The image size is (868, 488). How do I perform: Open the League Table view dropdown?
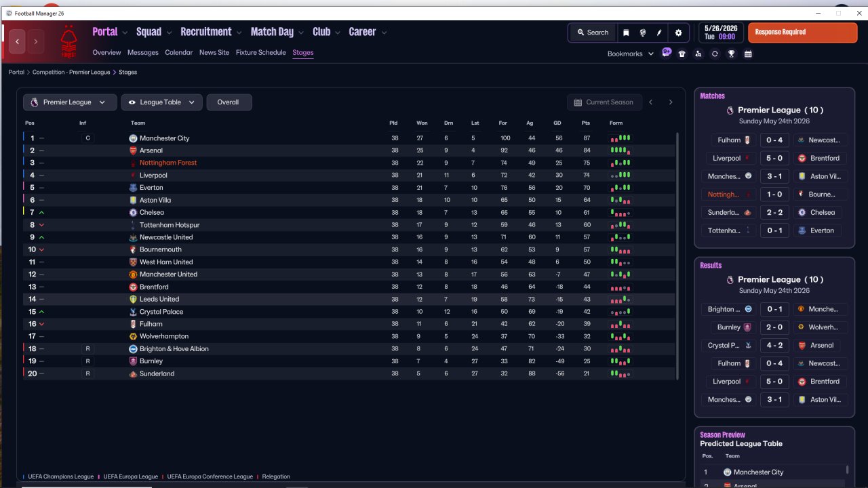161,102
